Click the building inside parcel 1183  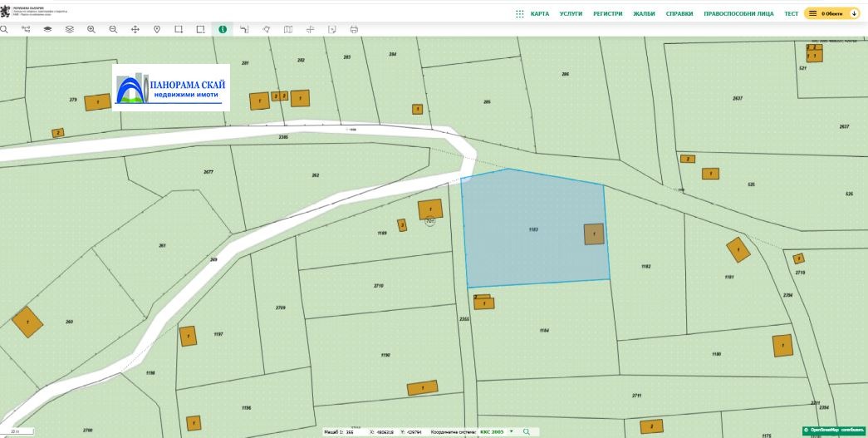594,234
